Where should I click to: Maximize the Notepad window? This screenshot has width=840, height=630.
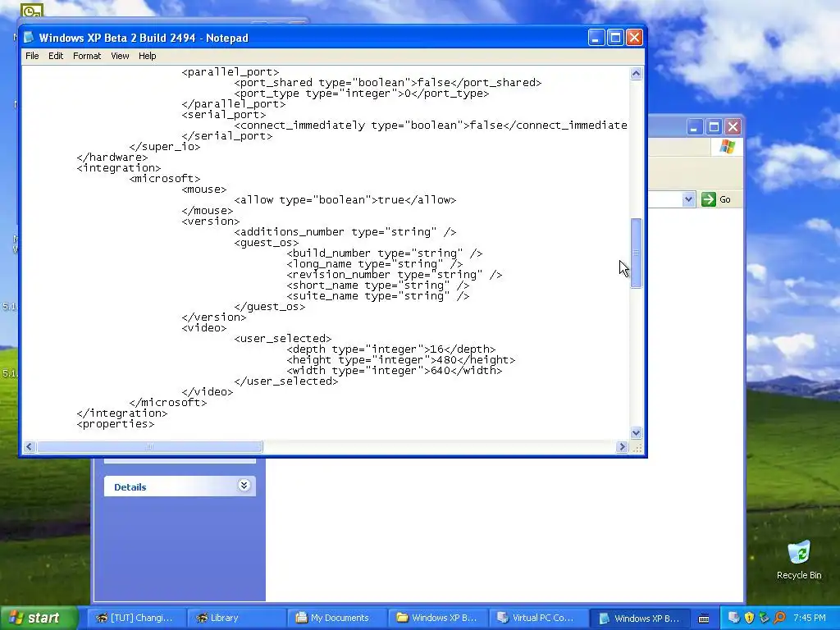coord(615,38)
